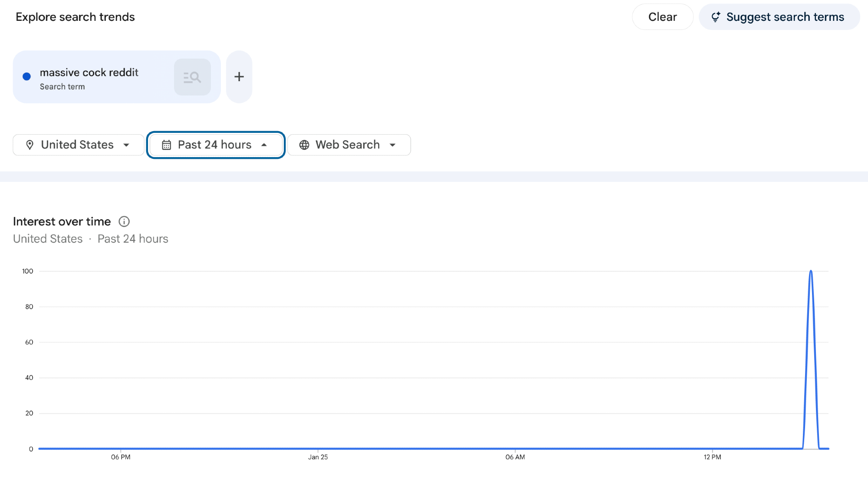Click Suggest search terms button

click(779, 17)
